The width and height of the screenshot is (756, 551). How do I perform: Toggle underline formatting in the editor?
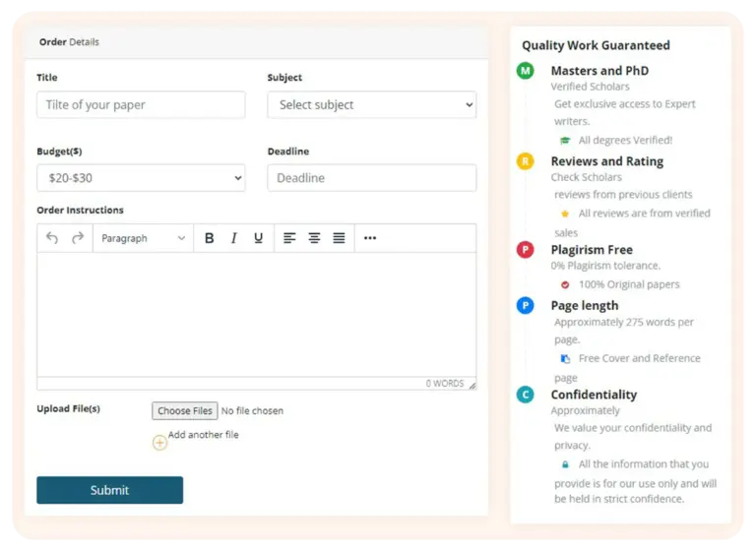[x=258, y=238]
